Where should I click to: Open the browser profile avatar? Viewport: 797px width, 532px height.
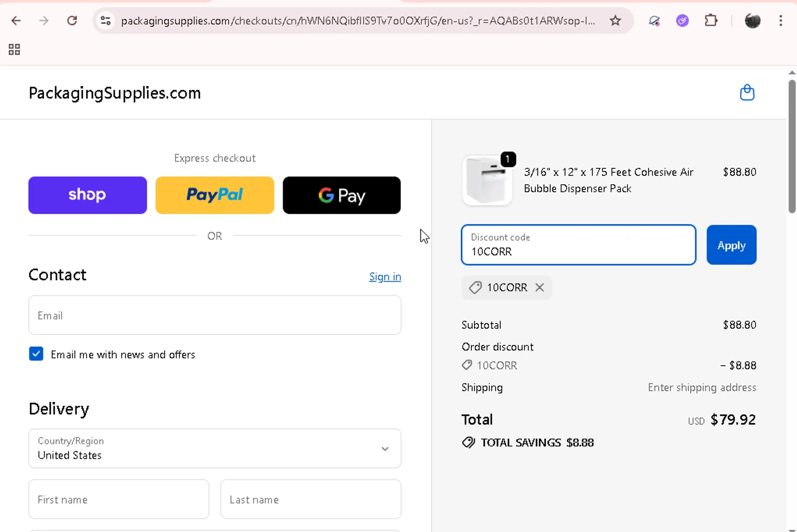(x=752, y=21)
